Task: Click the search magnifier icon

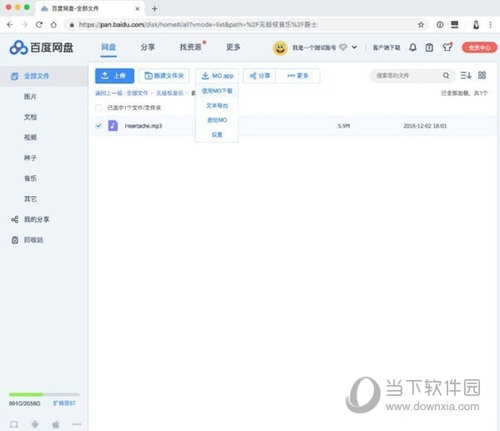Action: pyautogui.click(x=446, y=76)
